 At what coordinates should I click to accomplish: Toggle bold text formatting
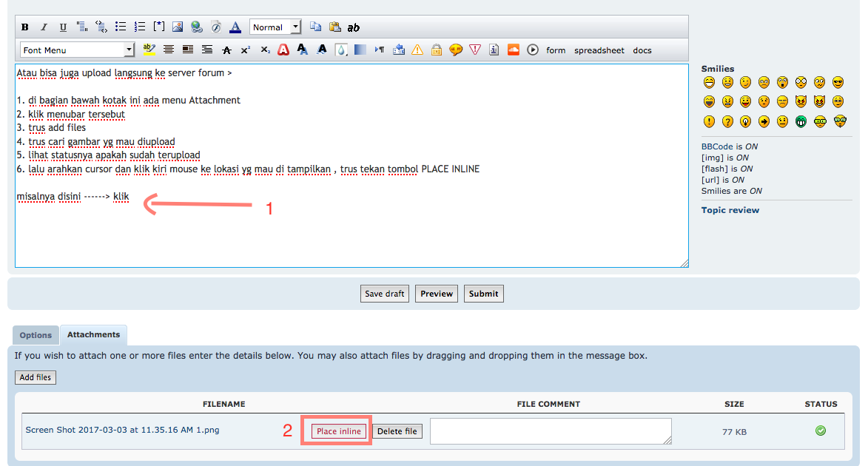pos(25,27)
